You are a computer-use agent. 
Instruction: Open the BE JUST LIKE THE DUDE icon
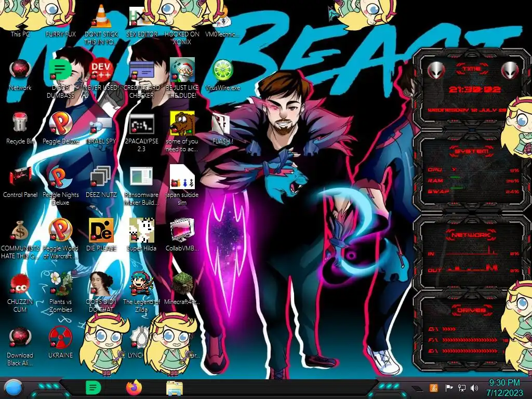point(182,71)
